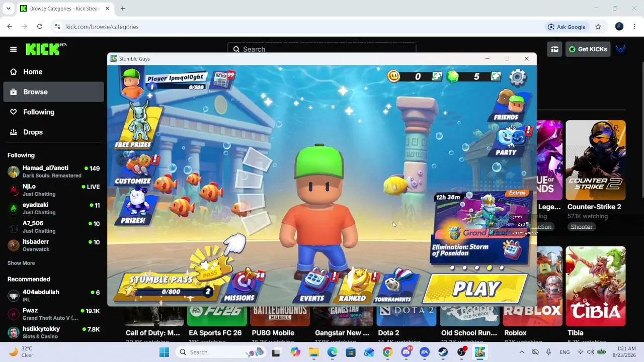The height and width of the screenshot is (362, 644).
Task: Open Chrome's three-dot menu
Action: point(634,27)
